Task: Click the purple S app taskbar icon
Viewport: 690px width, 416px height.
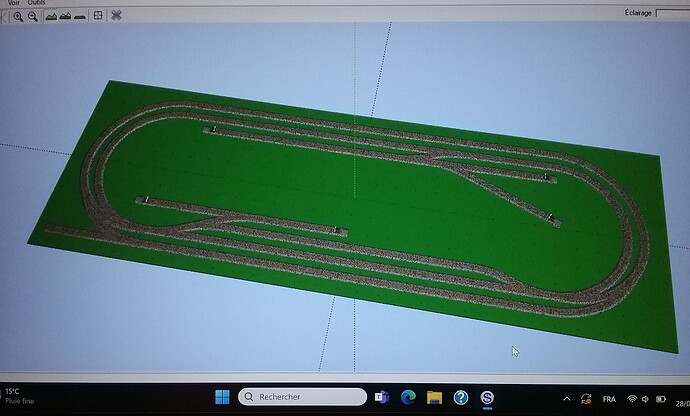Action: [487, 398]
